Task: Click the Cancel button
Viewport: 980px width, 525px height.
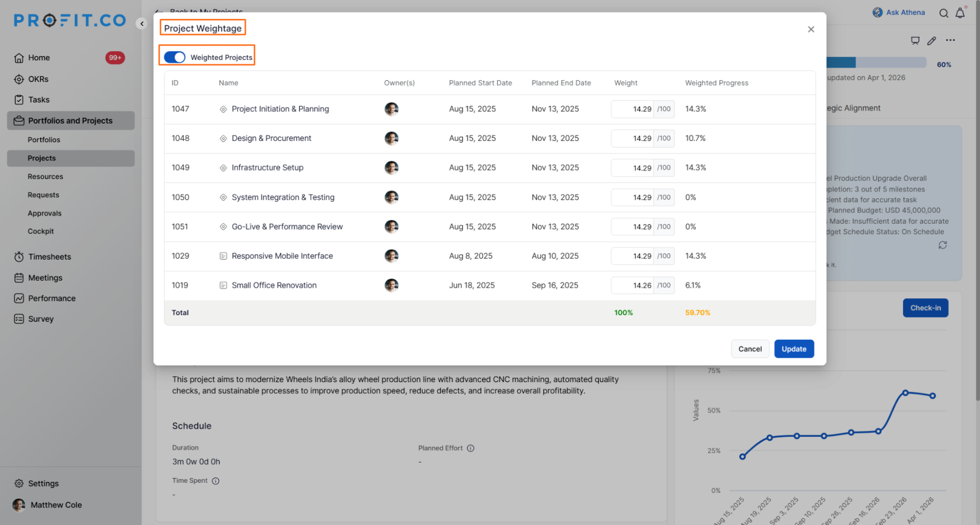Action: coord(750,349)
